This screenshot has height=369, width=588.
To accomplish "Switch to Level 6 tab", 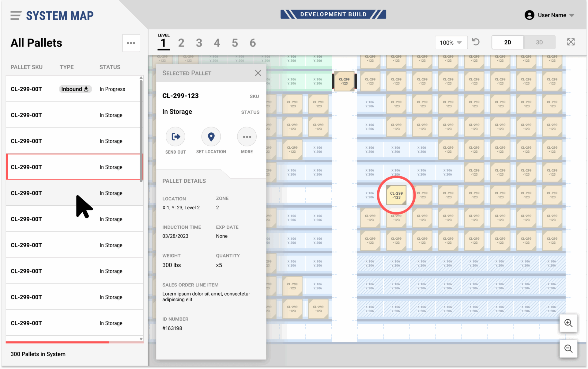I will pos(253,43).
